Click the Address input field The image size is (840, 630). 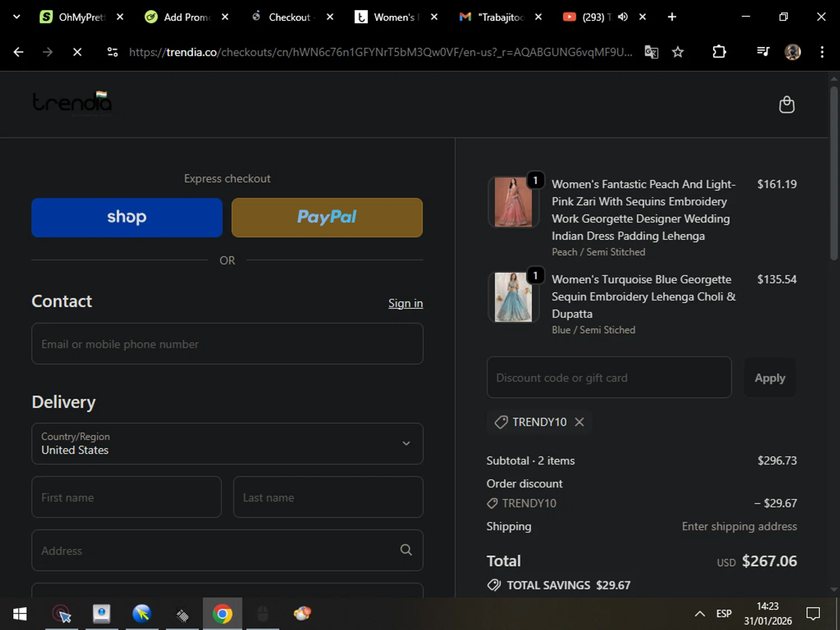click(227, 550)
